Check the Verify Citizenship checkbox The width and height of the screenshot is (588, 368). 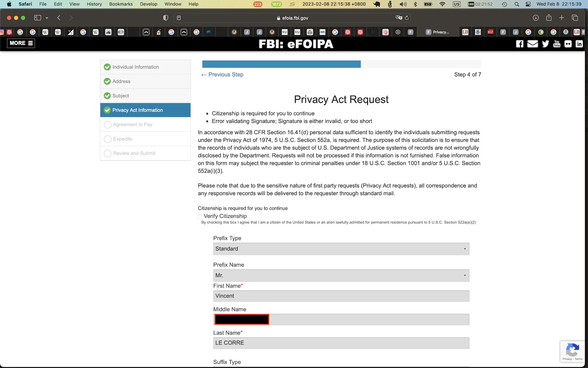tap(200, 217)
